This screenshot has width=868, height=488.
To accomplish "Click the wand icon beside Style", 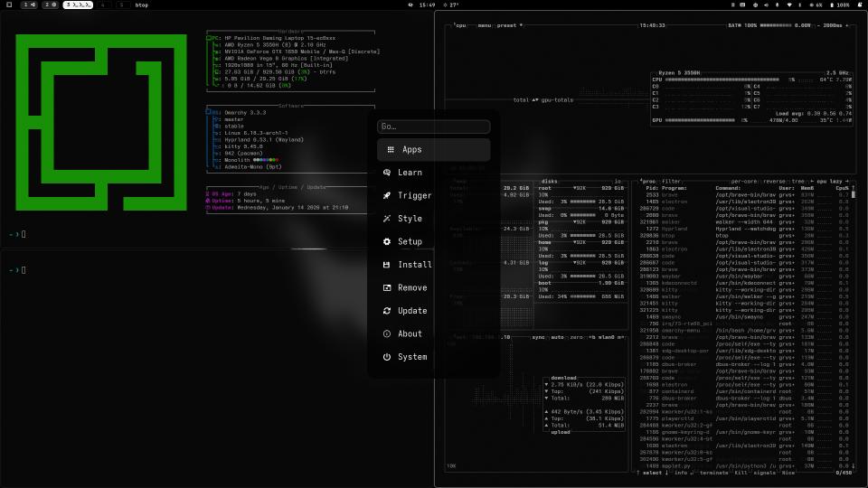I will point(387,219).
